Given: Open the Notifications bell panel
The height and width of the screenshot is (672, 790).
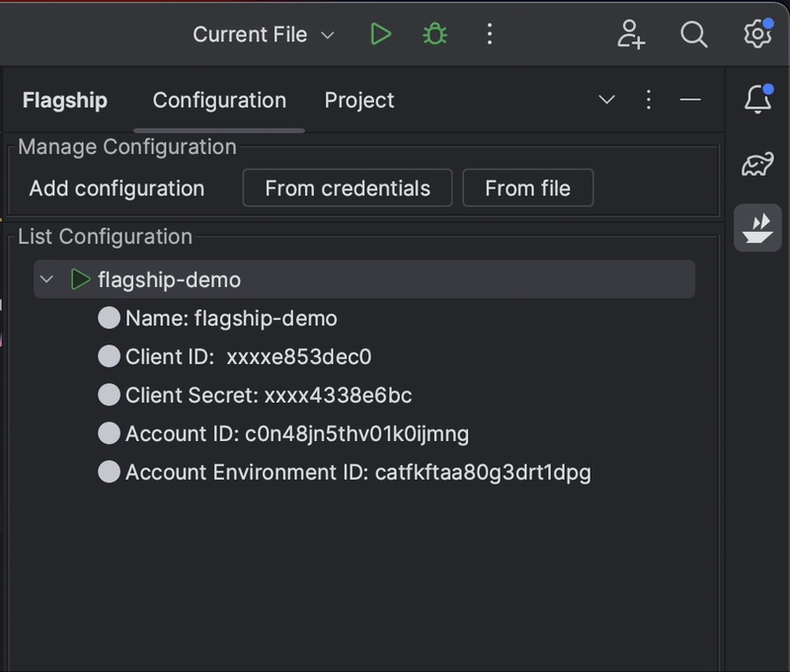Looking at the screenshot, I should pos(757,100).
